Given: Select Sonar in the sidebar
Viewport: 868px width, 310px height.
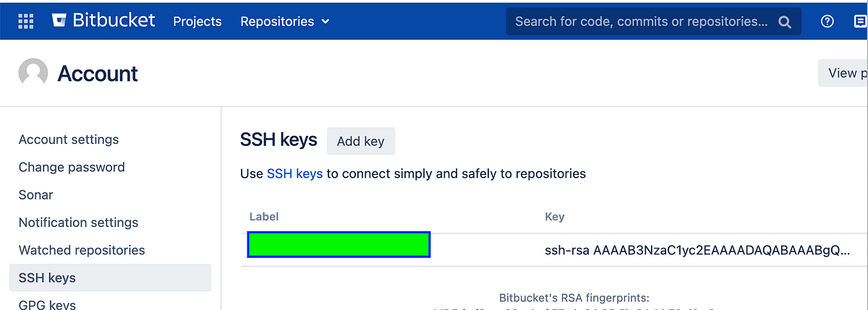Looking at the screenshot, I should (36, 195).
